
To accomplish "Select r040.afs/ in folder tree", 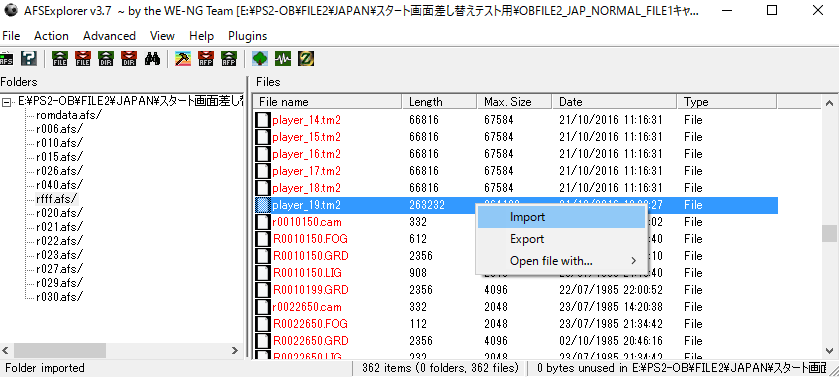I will click(59, 184).
